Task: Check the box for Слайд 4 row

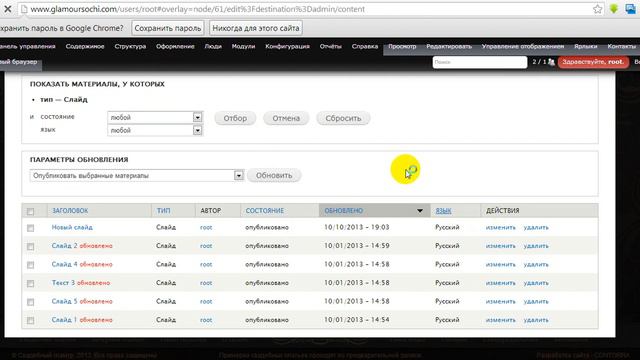Action: [x=30, y=265]
